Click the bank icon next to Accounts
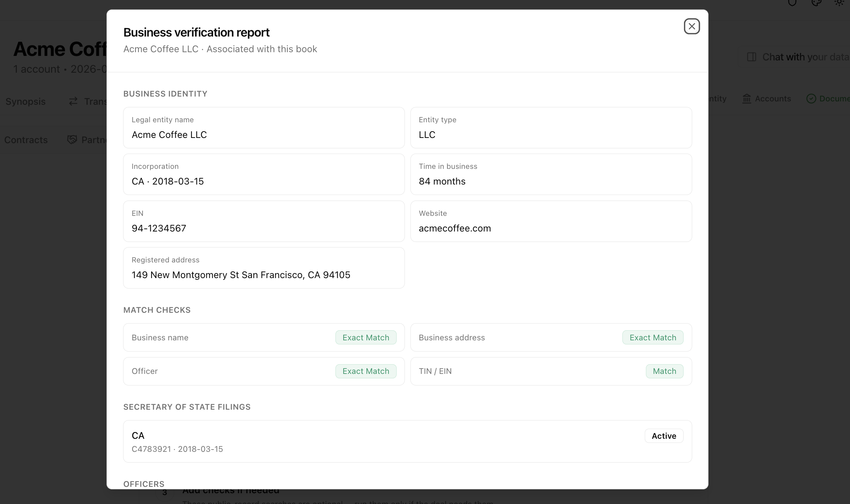The width and height of the screenshot is (850, 504). coord(747,99)
